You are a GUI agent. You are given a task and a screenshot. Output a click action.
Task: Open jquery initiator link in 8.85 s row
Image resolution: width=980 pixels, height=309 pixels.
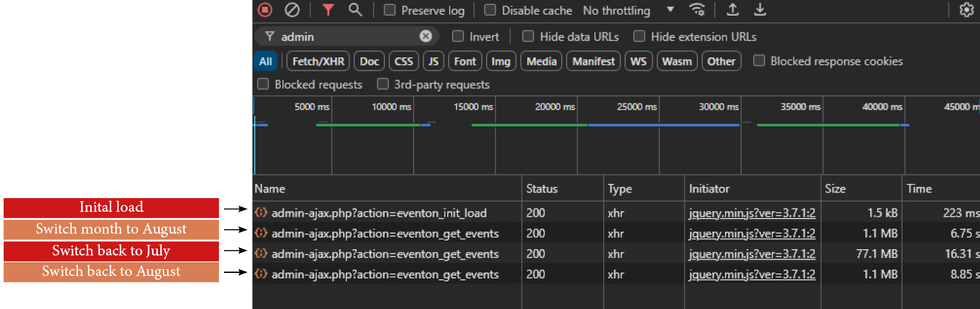tap(752, 274)
